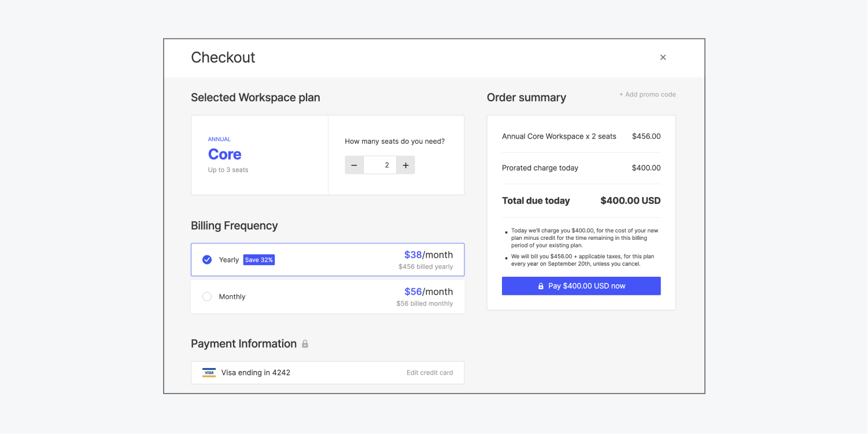The image size is (868, 434).
Task: Click the ANNUAL label above Core
Action: pos(219,139)
